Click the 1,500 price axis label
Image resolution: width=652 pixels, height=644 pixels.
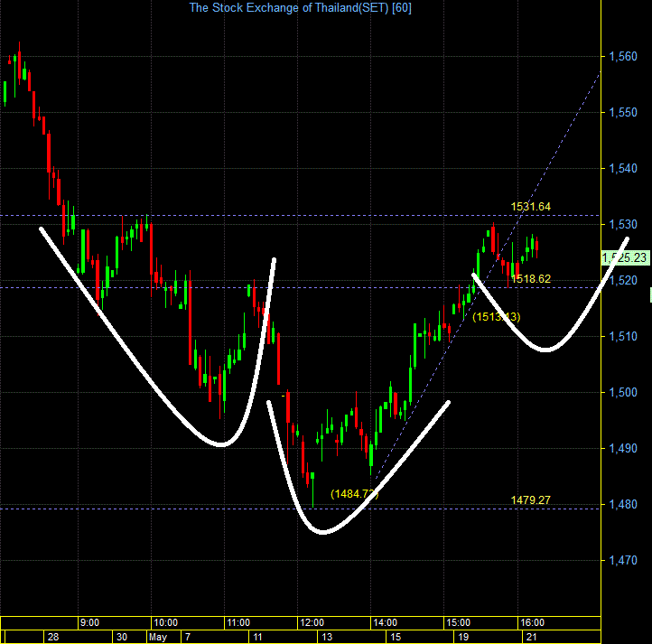coord(623,393)
